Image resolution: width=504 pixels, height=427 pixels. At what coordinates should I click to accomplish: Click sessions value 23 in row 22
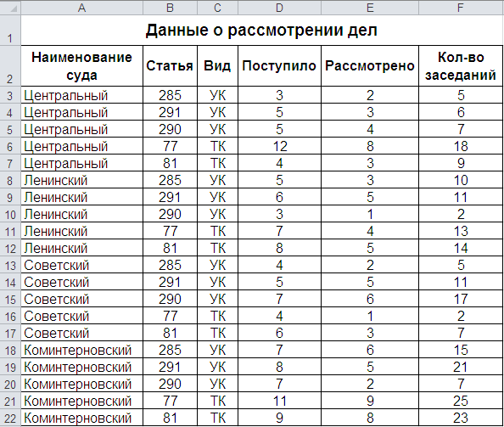[x=461, y=419]
